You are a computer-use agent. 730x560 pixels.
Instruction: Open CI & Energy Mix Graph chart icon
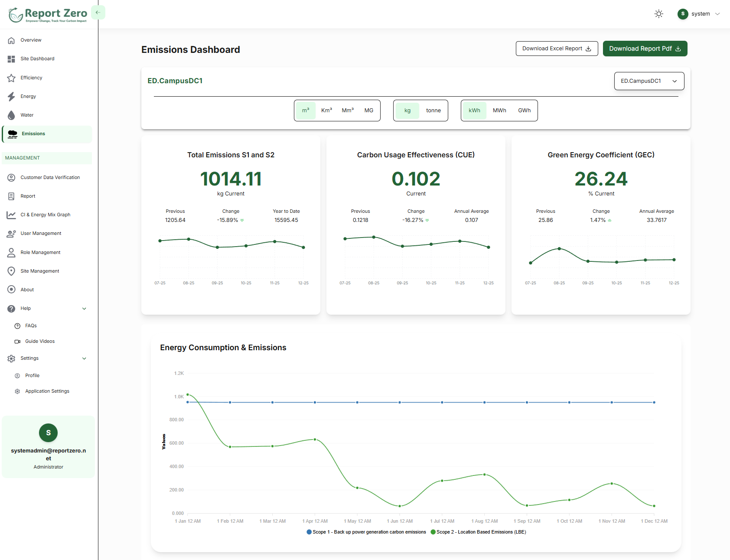[x=11, y=215]
